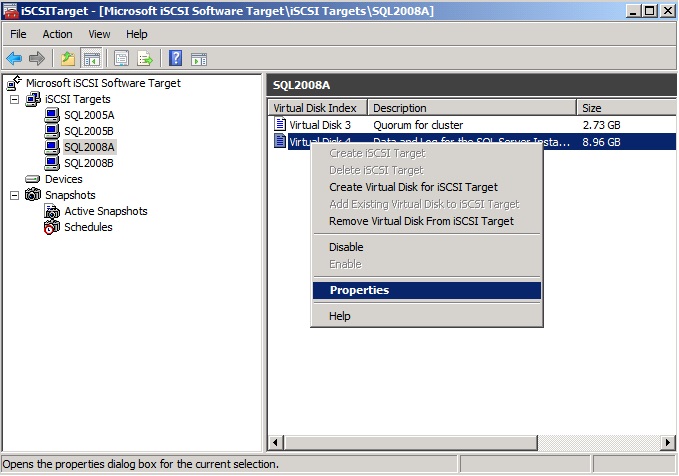Select the Devices tree item
Screen dimensions: 679x476
click(64, 179)
